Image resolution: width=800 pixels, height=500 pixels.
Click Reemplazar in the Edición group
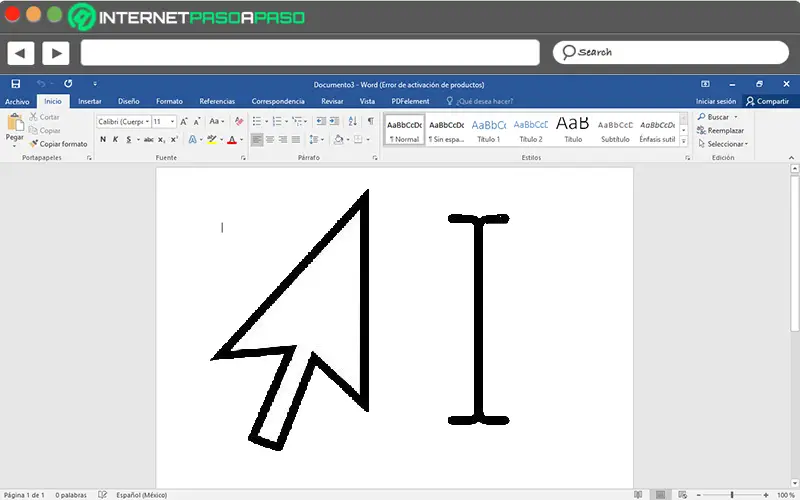click(x=720, y=131)
